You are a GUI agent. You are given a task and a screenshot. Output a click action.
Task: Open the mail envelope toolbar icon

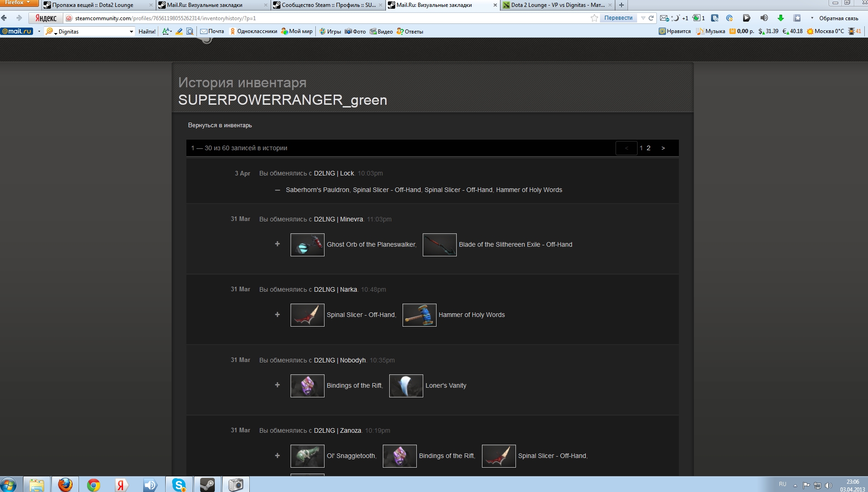tap(664, 18)
